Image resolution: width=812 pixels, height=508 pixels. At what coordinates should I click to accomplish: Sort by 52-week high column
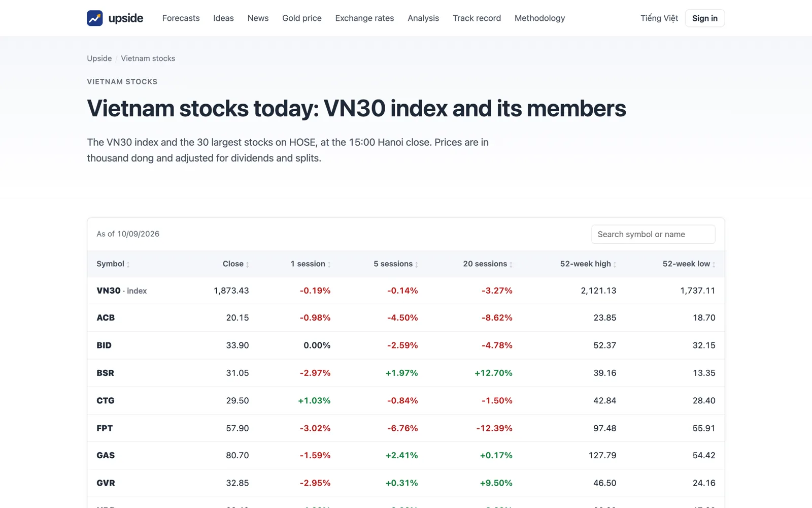588,264
